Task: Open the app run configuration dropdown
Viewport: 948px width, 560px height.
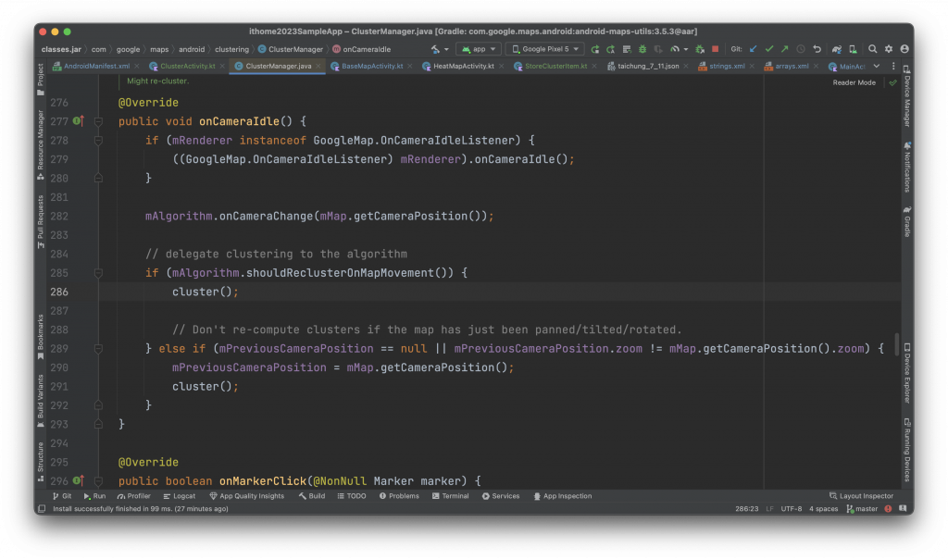Action: tap(479, 49)
